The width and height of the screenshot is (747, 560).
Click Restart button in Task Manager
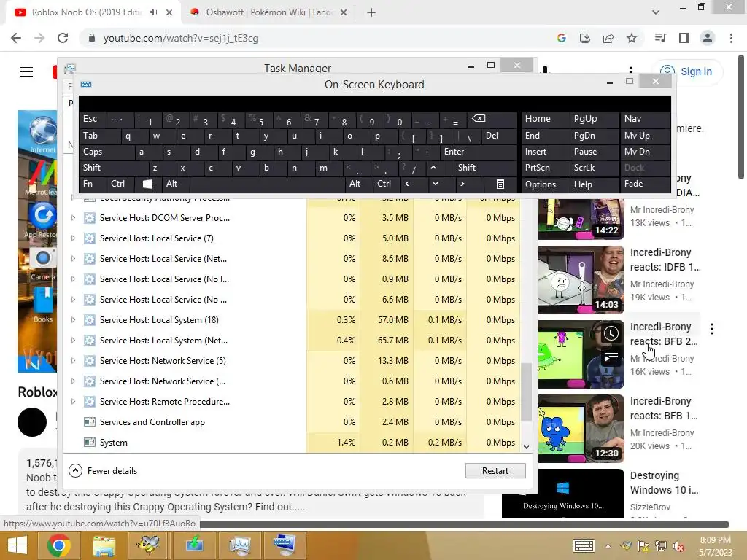(495, 471)
